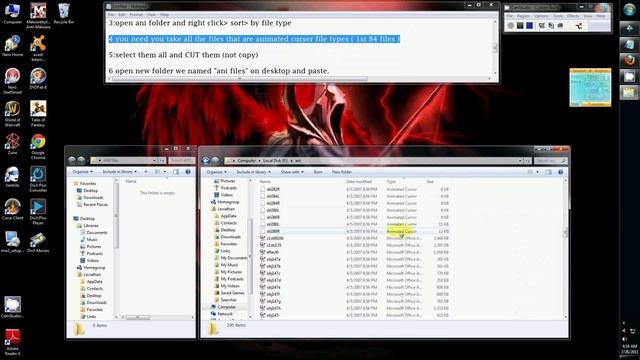Select the avast desktop icon

pos(38,48)
